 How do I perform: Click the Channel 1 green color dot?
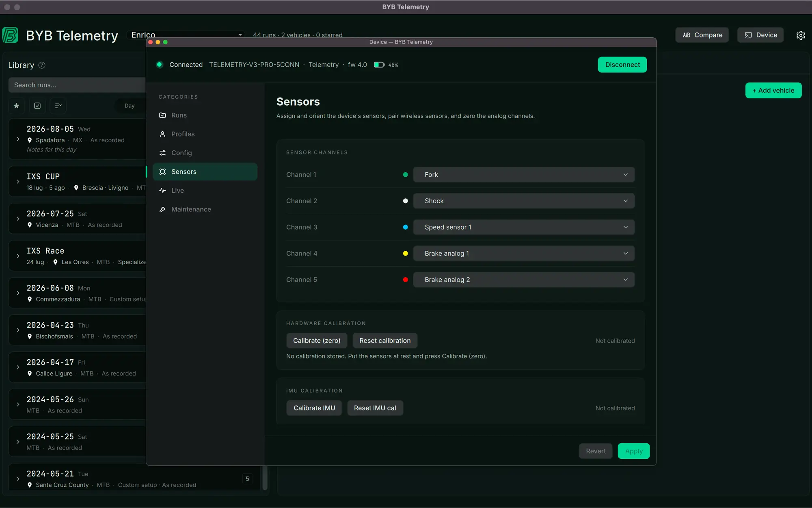[x=405, y=175]
